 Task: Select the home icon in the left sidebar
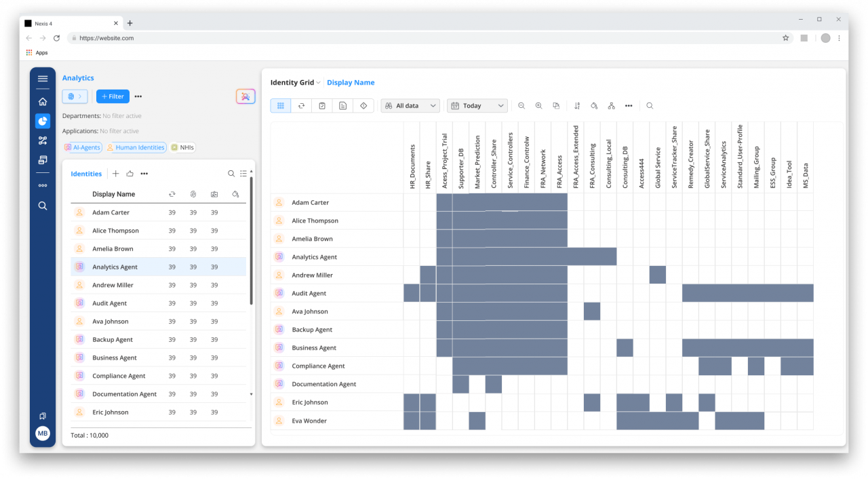tap(43, 100)
